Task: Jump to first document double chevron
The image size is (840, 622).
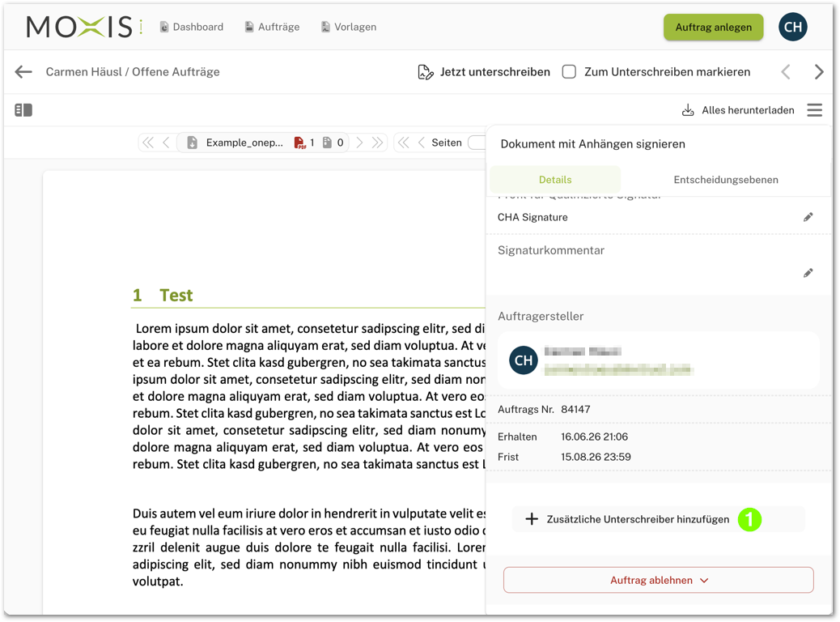Action: click(x=148, y=143)
